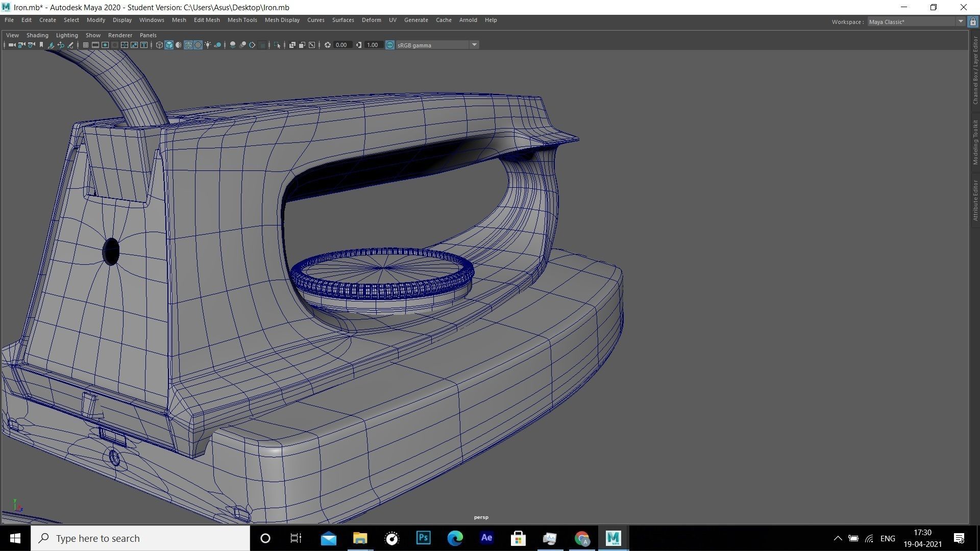Image resolution: width=980 pixels, height=551 pixels.
Task: Open the Modify menu
Action: click(96, 20)
